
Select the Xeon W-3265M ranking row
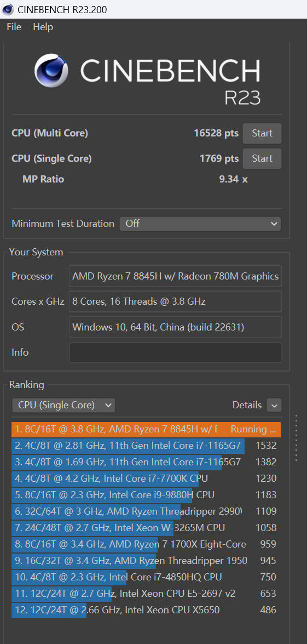[146, 528]
